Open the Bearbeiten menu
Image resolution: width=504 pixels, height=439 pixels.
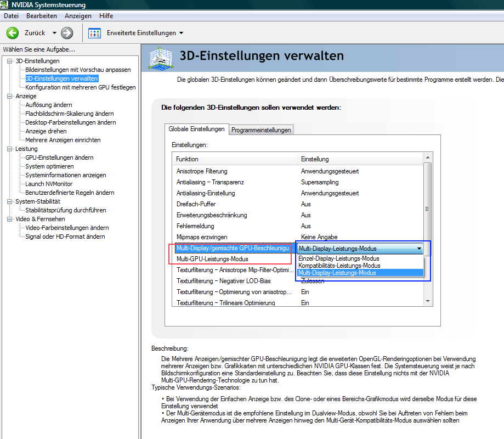(x=42, y=16)
